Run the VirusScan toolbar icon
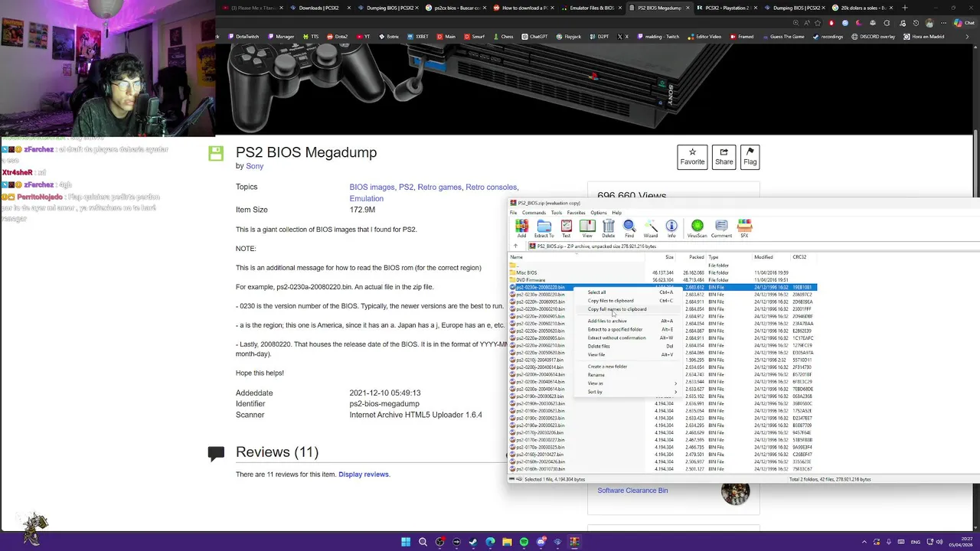The image size is (980, 551). (x=697, y=228)
